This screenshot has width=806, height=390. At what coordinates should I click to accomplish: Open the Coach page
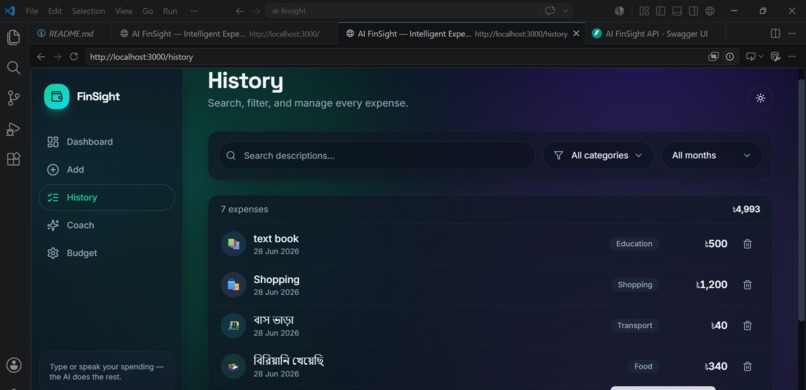point(106,225)
